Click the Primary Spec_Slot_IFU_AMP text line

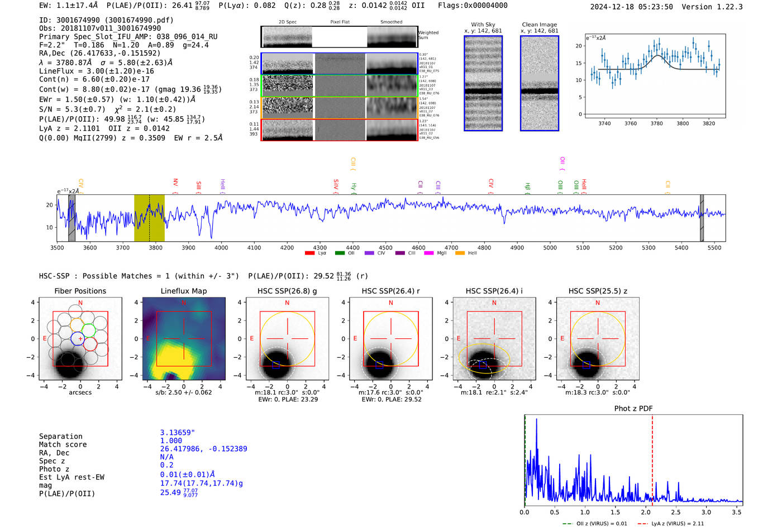[x=128, y=37]
